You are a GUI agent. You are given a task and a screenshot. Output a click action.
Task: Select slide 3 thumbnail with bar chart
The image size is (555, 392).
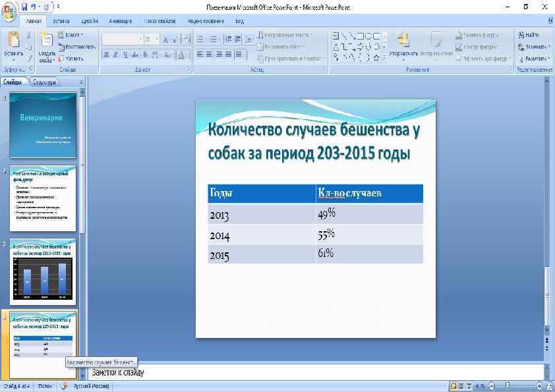pos(43,271)
